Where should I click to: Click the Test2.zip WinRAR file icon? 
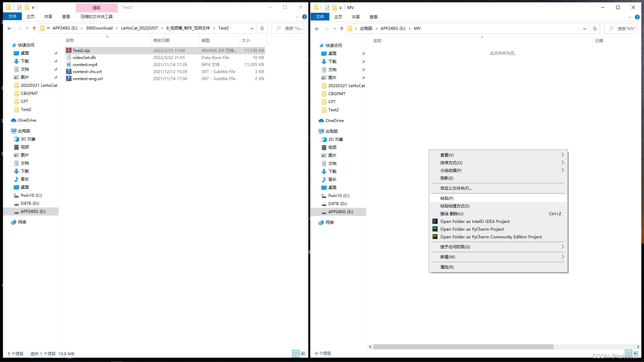(x=68, y=50)
